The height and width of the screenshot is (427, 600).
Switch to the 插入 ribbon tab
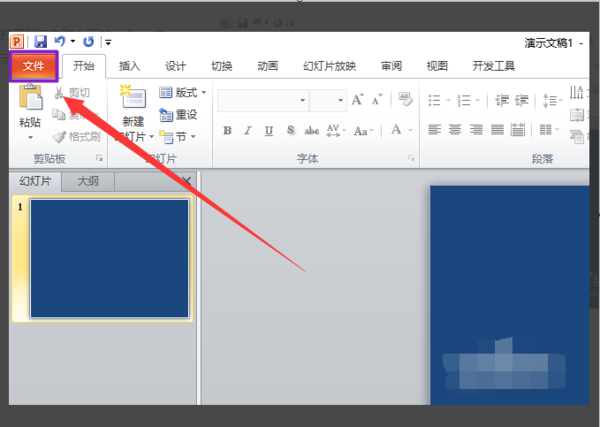coord(129,66)
